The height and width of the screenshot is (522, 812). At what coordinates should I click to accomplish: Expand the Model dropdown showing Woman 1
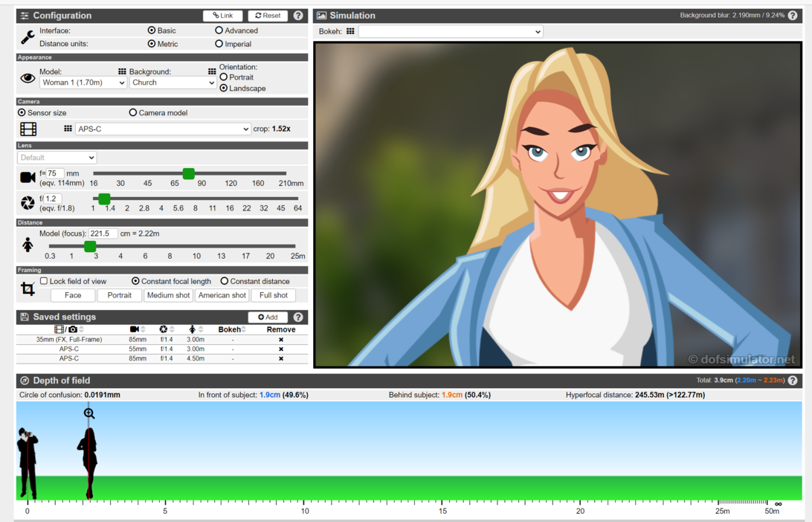coord(83,83)
